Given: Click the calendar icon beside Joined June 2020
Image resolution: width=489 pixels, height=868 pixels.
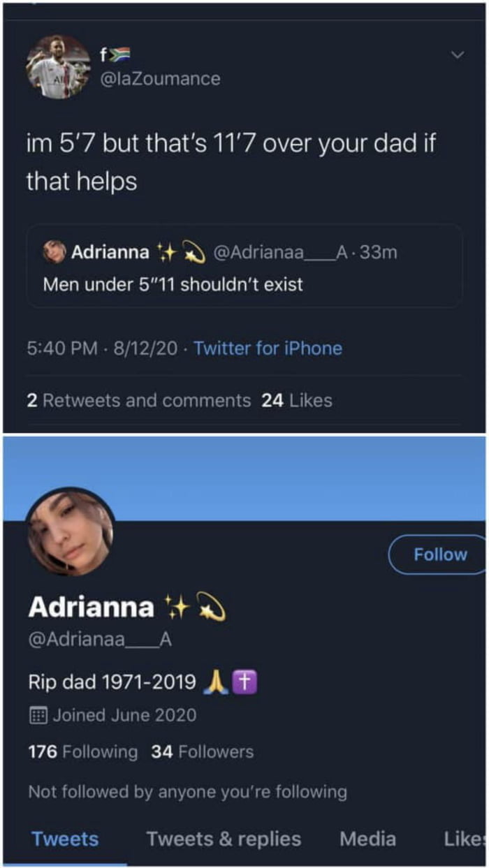Looking at the screenshot, I should tap(38, 715).
